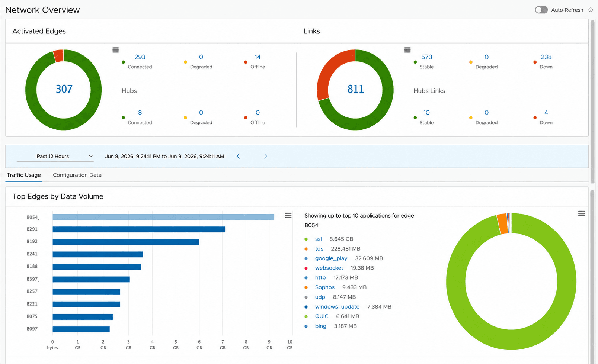Click the Auto-Refresh info icon

pos(591,10)
